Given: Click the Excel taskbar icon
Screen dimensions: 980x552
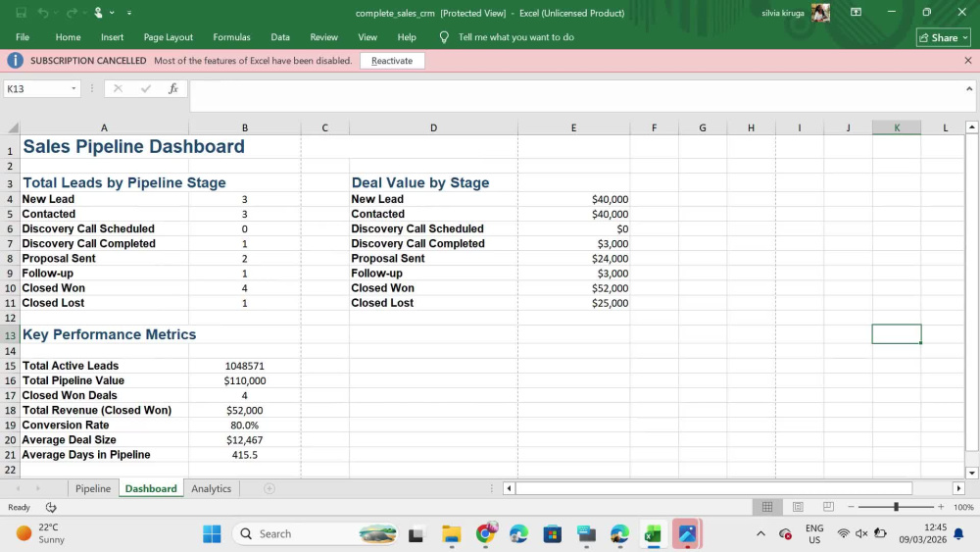Looking at the screenshot, I should click(653, 534).
